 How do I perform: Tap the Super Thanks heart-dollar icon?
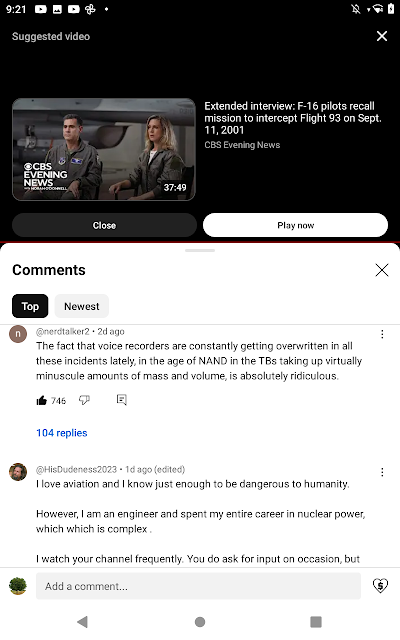click(380, 586)
